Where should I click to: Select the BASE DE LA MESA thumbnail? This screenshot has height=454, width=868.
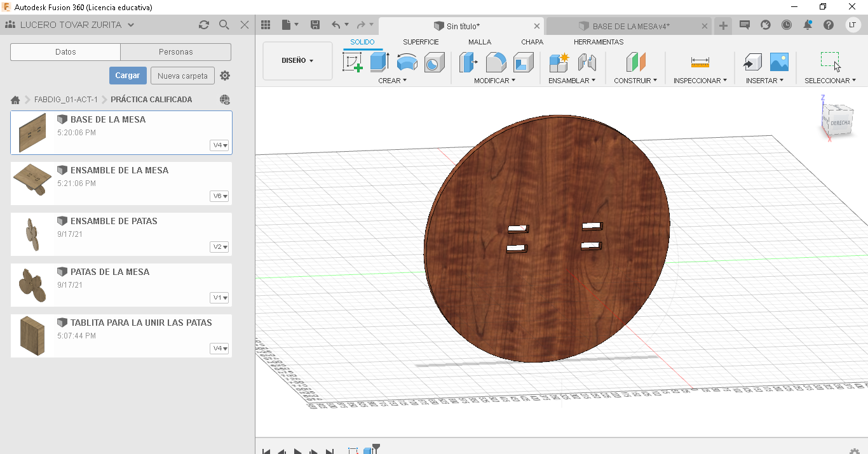pyautogui.click(x=32, y=133)
